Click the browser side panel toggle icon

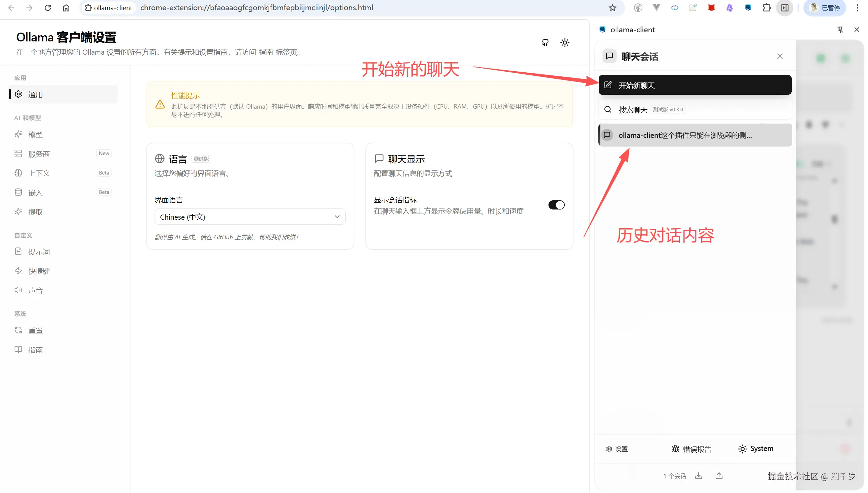(785, 8)
